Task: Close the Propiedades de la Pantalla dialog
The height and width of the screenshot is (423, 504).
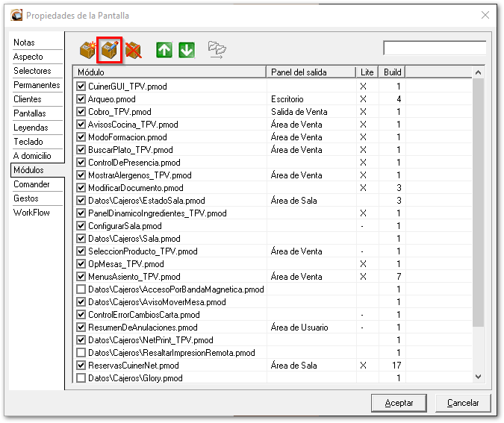Action: pos(485,15)
